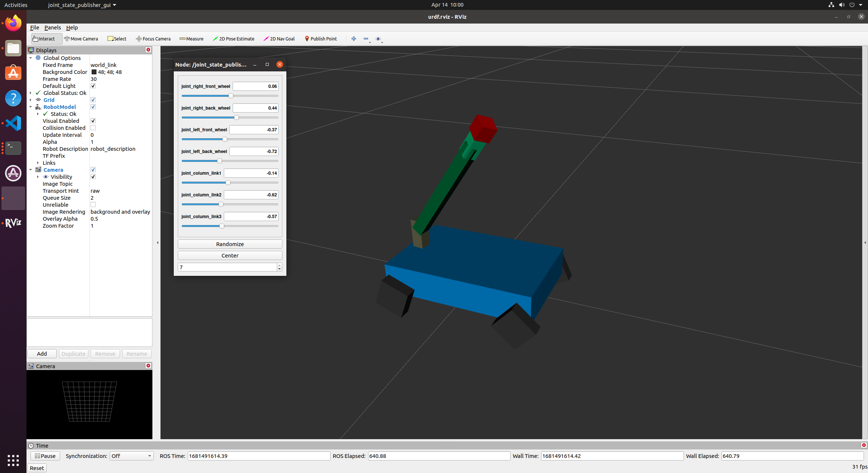The width and height of the screenshot is (868, 473).
Task: Open the File menu
Action: [35, 28]
